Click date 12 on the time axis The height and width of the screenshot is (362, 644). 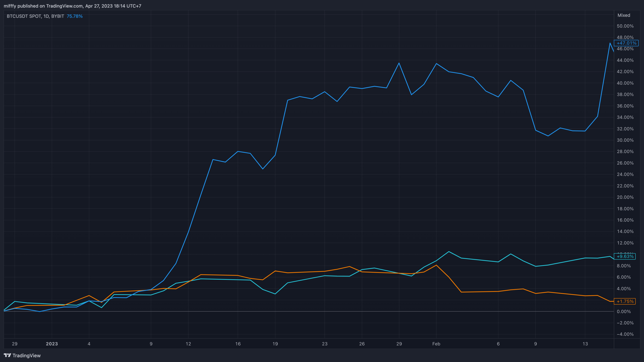click(188, 344)
